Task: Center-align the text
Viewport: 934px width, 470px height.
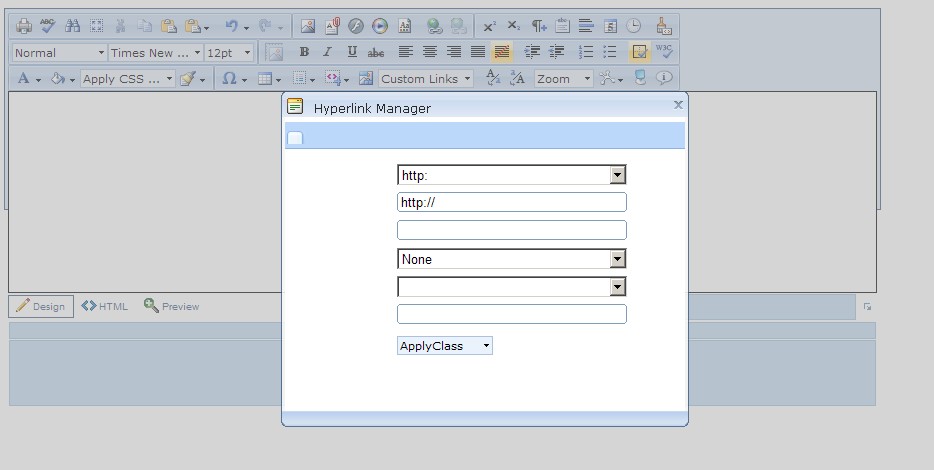Action: pyautogui.click(x=429, y=52)
